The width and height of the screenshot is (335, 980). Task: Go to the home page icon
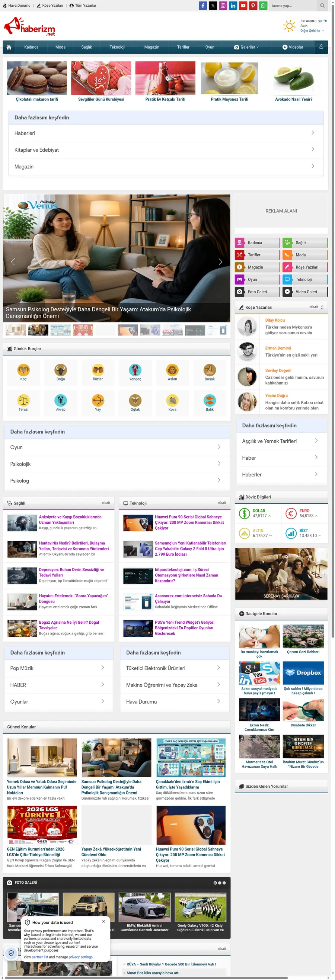click(9, 47)
